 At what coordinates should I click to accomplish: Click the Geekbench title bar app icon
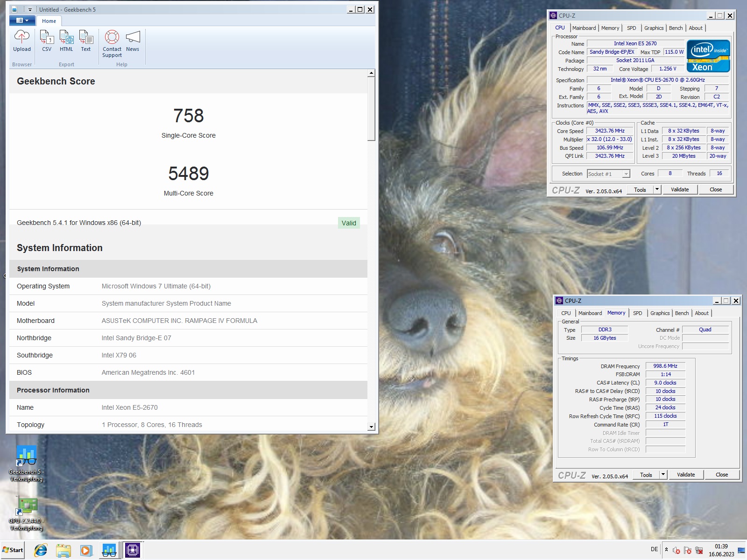(14, 9)
